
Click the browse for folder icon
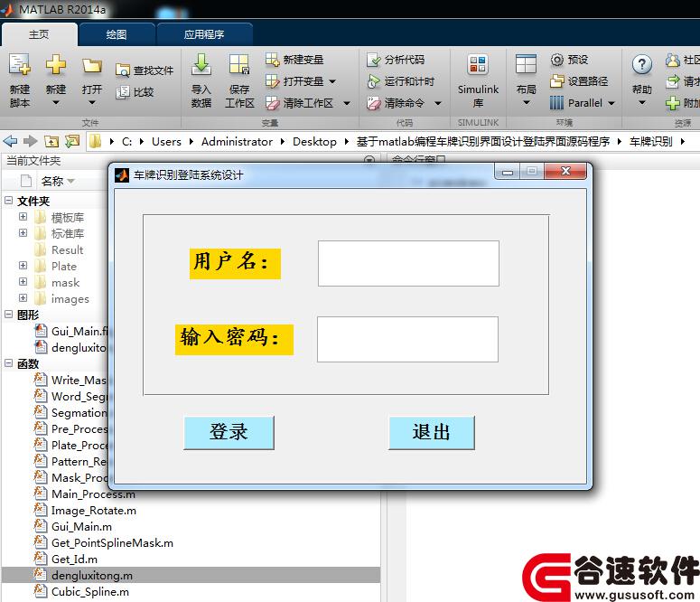coord(72,142)
